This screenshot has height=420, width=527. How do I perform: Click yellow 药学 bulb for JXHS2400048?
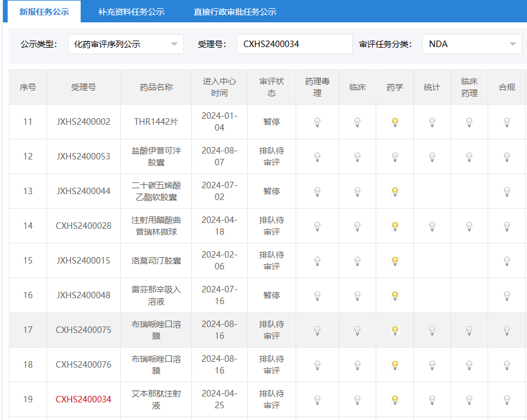click(x=395, y=296)
